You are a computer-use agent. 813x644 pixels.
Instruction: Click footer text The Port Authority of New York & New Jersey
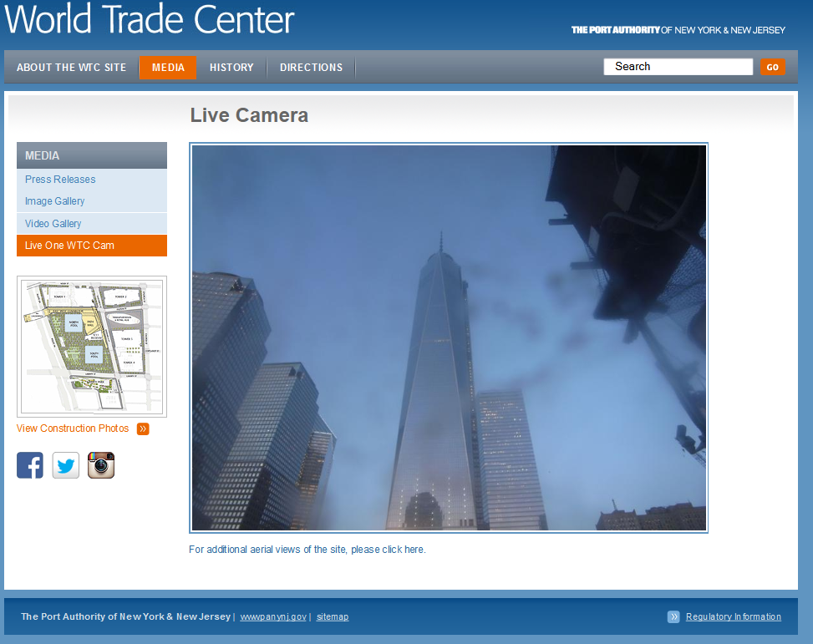pyautogui.click(x=125, y=616)
